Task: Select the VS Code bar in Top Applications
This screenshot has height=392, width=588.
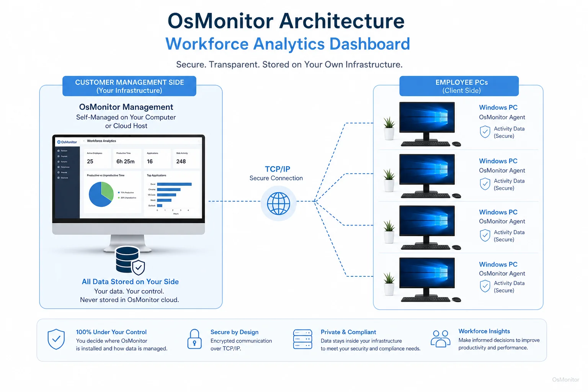Action: (167, 195)
